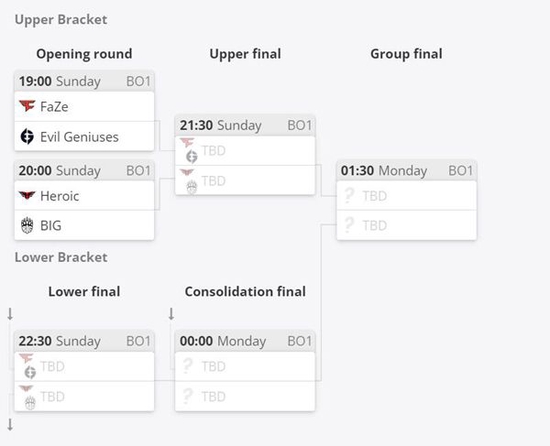Click the Evil Geniuses team logo
Screen dimensions: 550x446
point(27,136)
